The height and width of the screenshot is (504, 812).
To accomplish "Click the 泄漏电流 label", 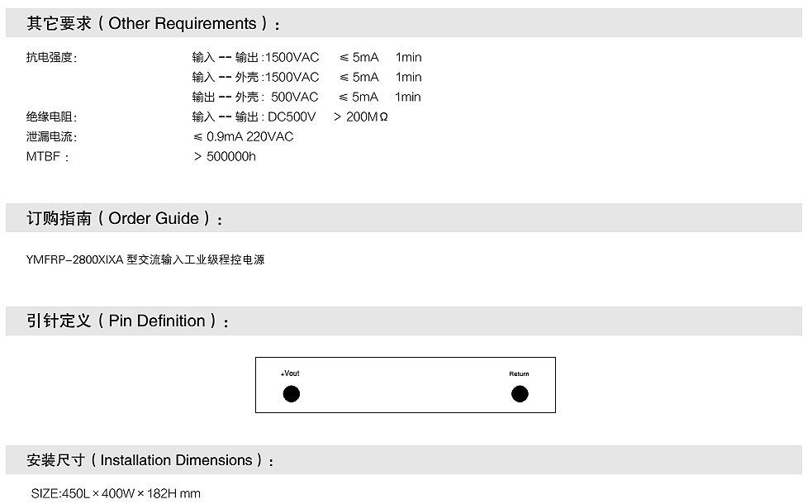I will 51,137.
